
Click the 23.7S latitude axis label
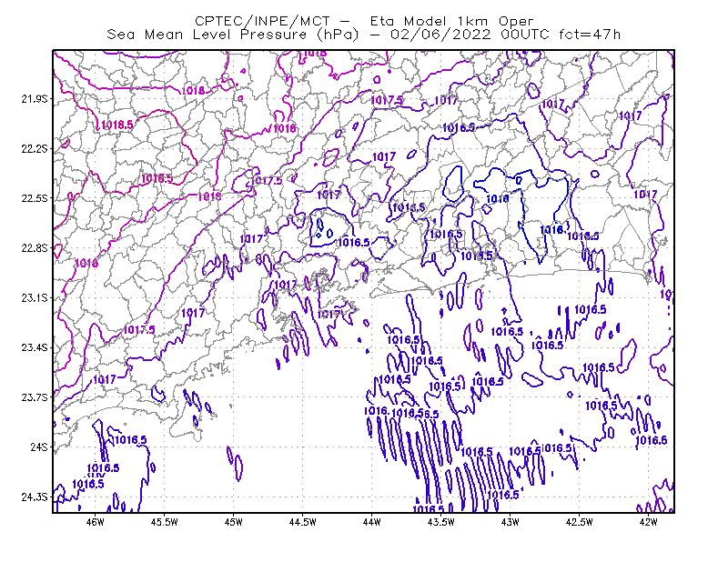coord(34,397)
